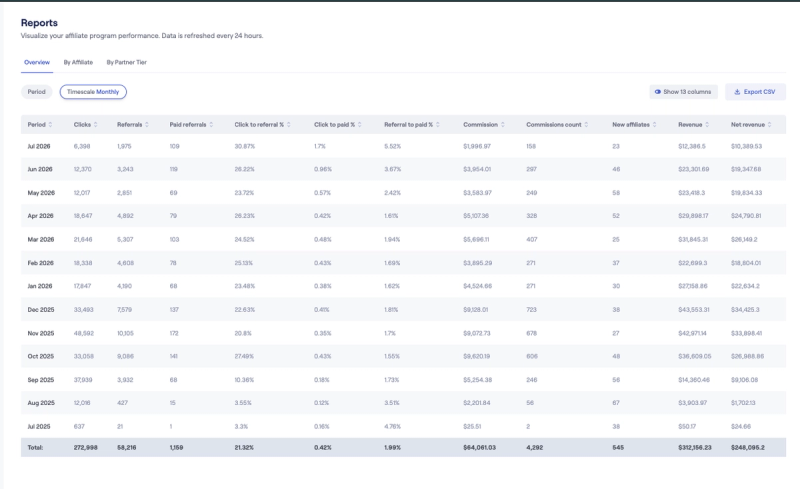The width and height of the screenshot is (800, 489).
Task: Switch to the By Partner Tier tab
Action: (x=127, y=62)
